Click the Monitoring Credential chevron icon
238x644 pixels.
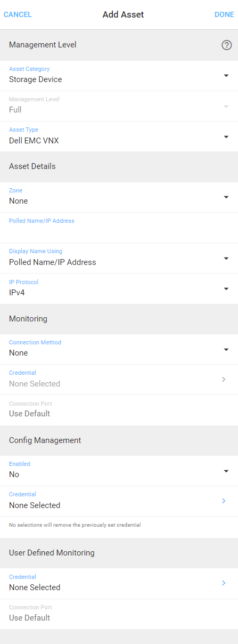[224, 380]
